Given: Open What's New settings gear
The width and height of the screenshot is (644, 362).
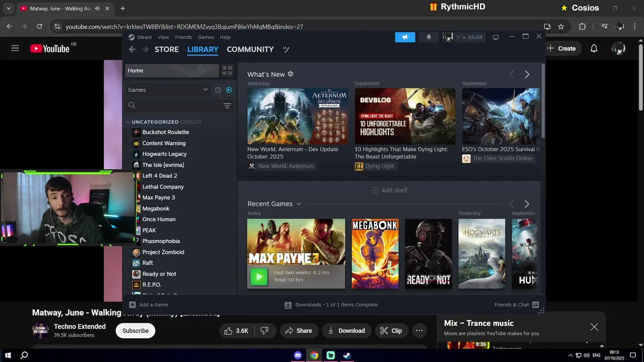Looking at the screenshot, I should [x=290, y=74].
